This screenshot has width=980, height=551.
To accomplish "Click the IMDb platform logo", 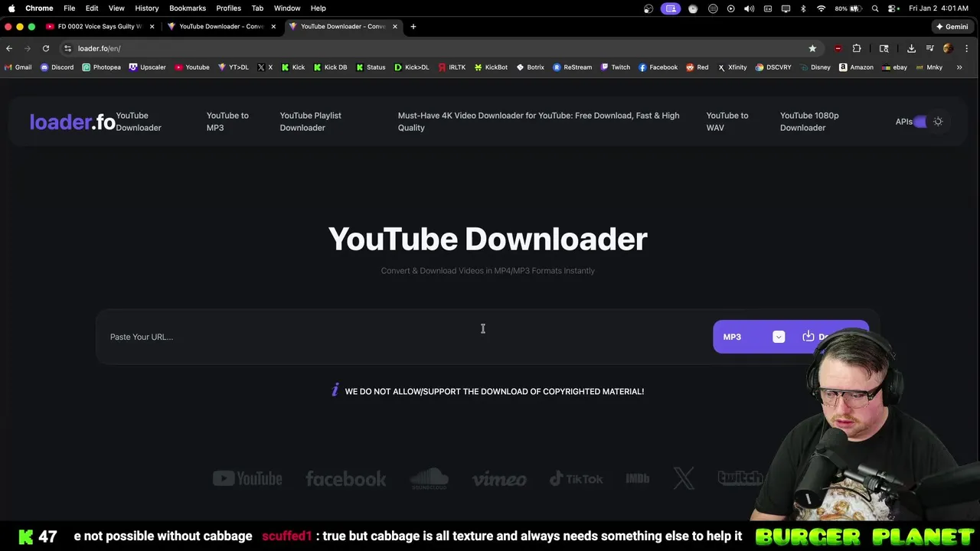I will 638,479.
